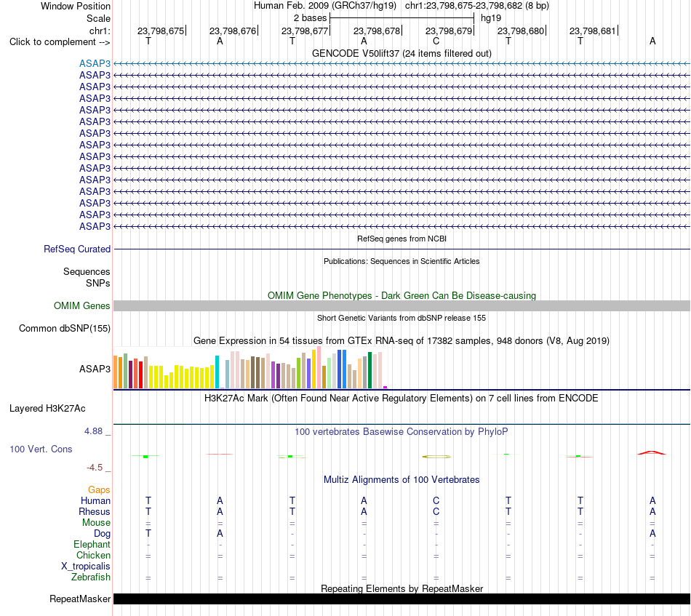The image size is (691, 616).
Task: Click the Scale track label
Action: click(98, 18)
